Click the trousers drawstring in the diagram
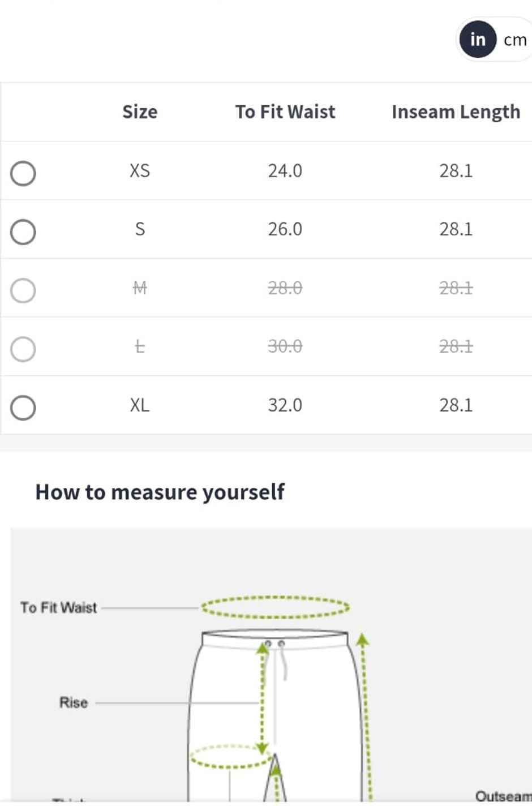 [282, 662]
